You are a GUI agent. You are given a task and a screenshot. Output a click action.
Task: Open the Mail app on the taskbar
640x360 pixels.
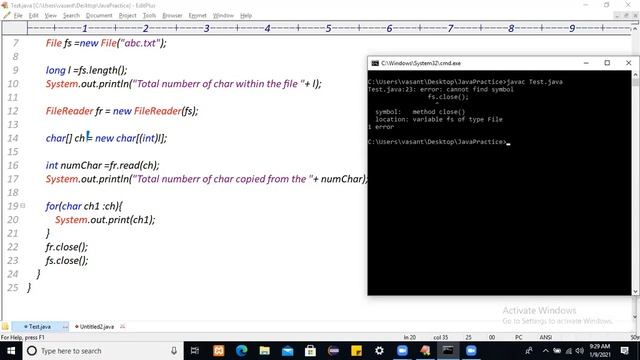pyautogui.click(x=287, y=351)
